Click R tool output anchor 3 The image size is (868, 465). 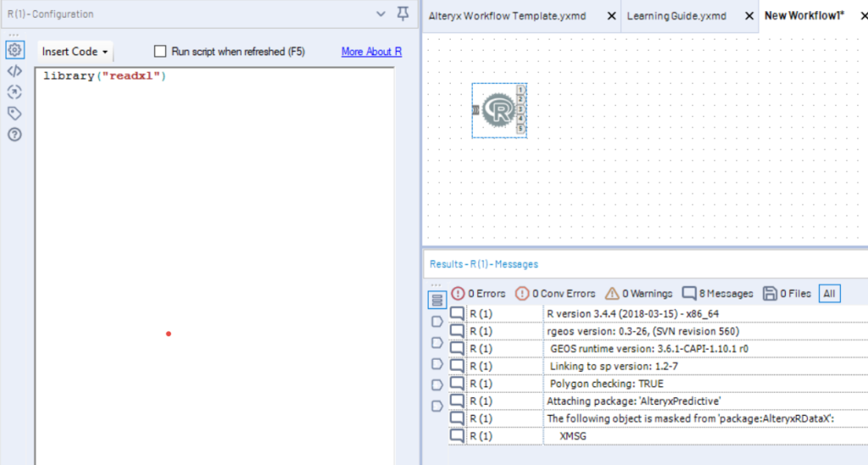pyautogui.click(x=520, y=109)
